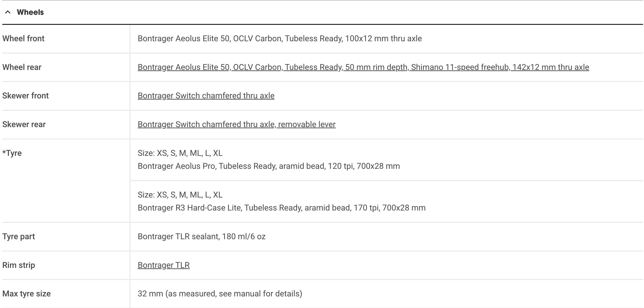Click the 32 mm as measured text
This screenshot has width=644, height=308.
[220, 293]
